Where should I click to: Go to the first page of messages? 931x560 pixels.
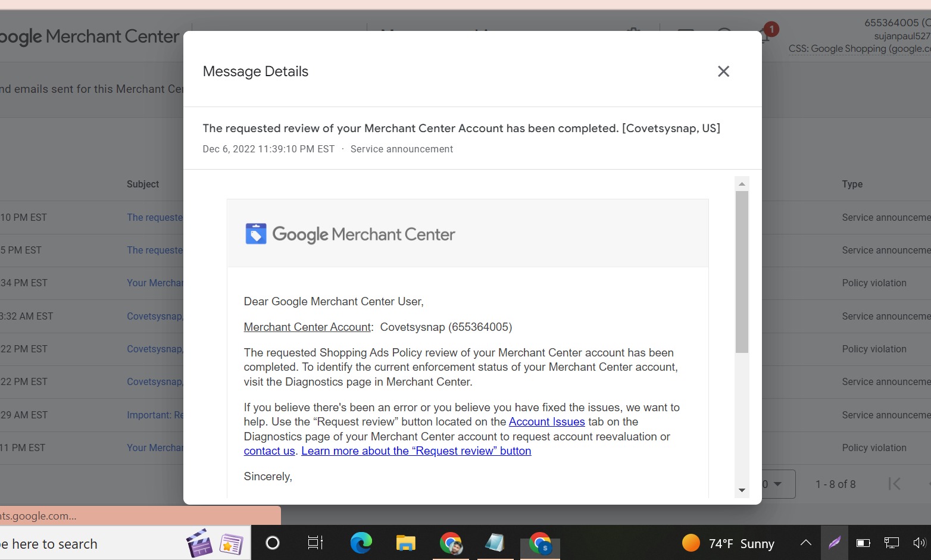tap(894, 484)
